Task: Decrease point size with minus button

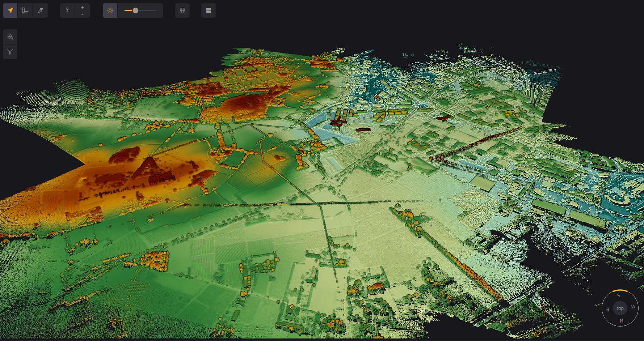Action: click(x=83, y=14)
